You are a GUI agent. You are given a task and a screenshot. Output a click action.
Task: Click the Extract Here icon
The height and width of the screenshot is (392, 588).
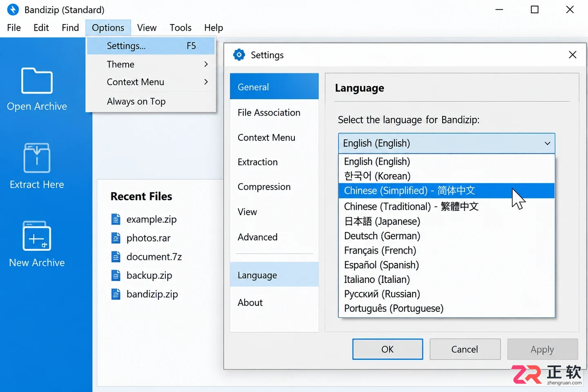37,158
